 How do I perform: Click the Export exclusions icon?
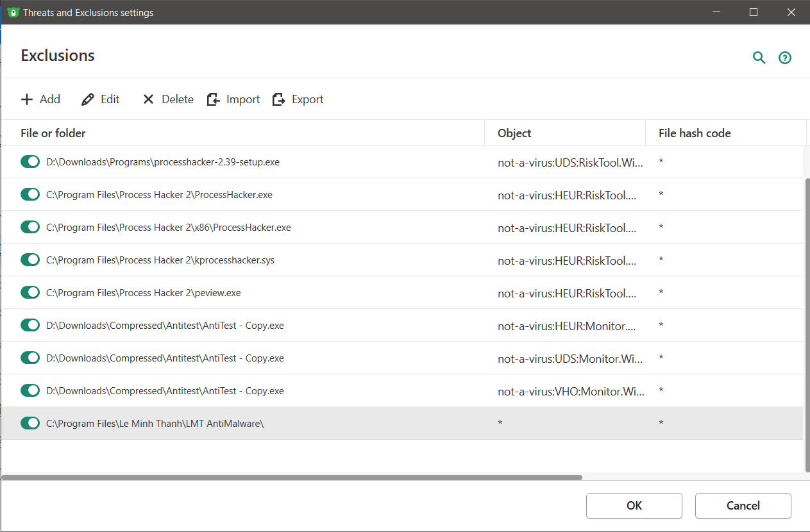279,99
